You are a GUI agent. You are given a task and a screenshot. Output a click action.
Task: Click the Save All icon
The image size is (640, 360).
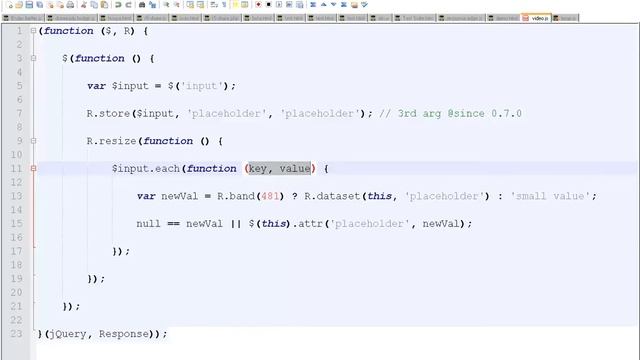(39, 5)
